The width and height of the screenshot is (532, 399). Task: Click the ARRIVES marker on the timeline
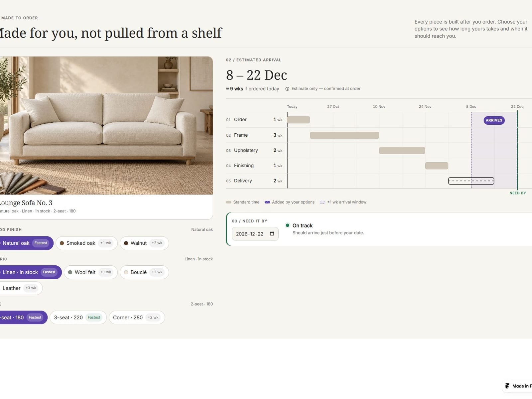[494, 120]
